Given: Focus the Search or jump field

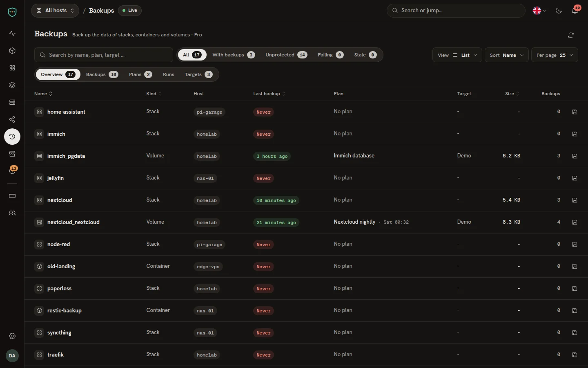Looking at the screenshot, I should [456, 11].
